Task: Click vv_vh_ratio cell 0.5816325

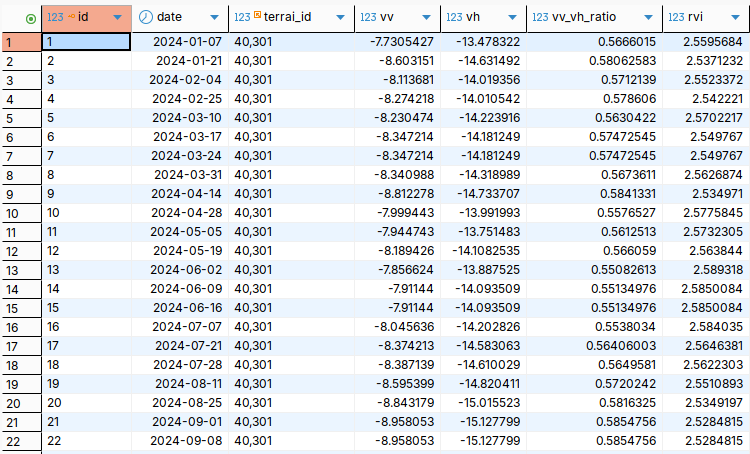Action: pyautogui.click(x=595, y=403)
